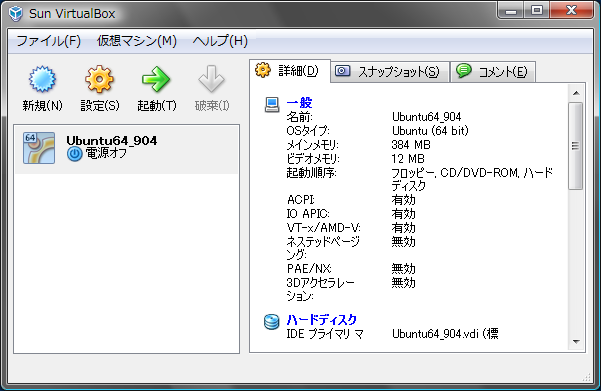Click the VirtualBox cube title icon

(16, 13)
